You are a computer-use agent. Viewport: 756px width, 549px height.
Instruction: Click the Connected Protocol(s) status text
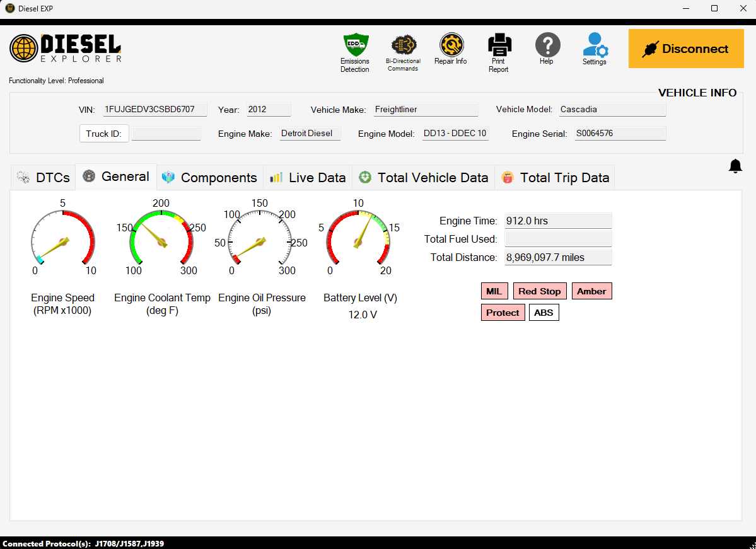[83, 544]
